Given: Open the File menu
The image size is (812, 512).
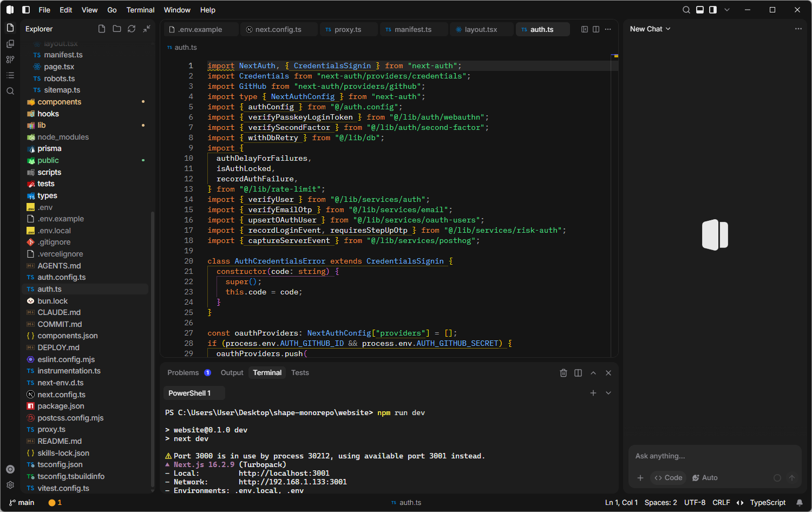Looking at the screenshot, I should pyautogui.click(x=44, y=10).
